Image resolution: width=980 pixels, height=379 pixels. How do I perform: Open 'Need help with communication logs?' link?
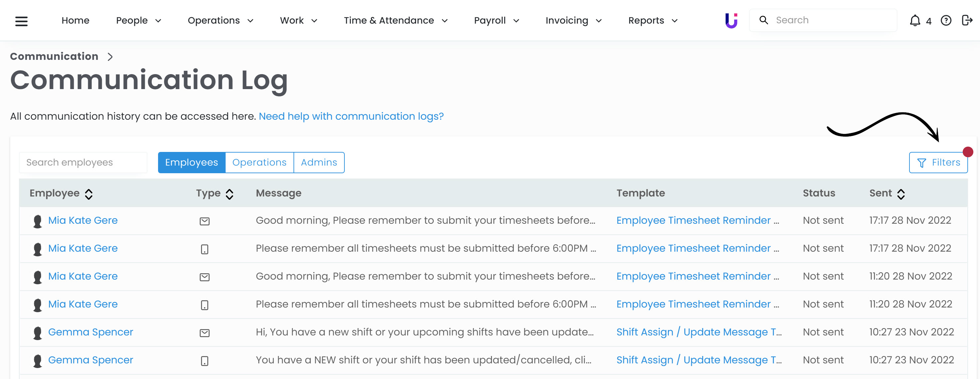tap(351, 116)
